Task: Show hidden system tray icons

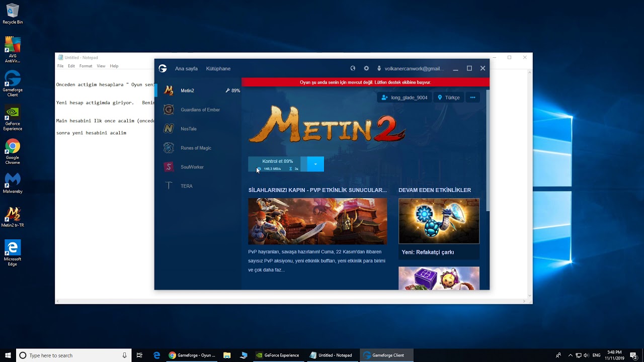Action: click(570, 355)
